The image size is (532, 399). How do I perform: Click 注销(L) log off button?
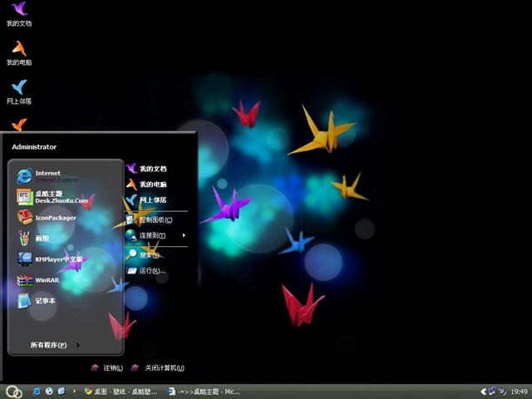coord(107,367)
